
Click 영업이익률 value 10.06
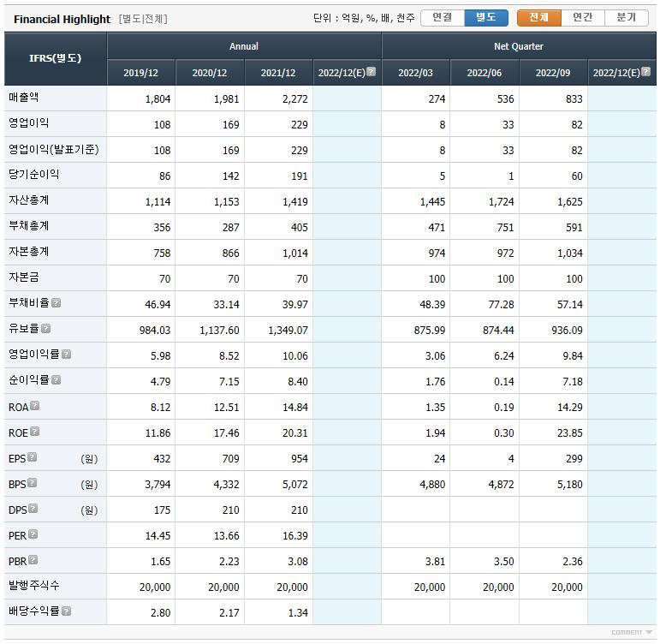(x=295, y=356)
